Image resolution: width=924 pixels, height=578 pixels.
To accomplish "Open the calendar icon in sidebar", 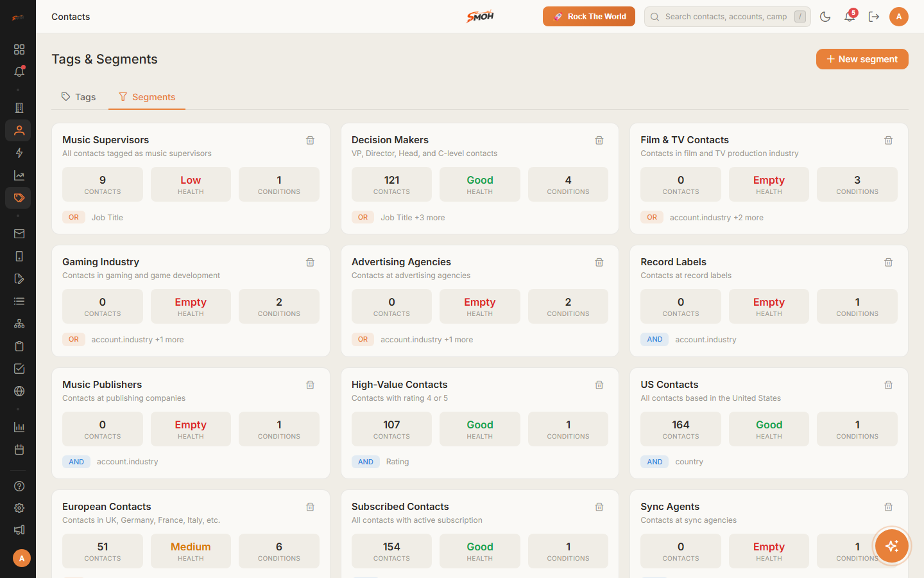I will (x=19, y=450).
